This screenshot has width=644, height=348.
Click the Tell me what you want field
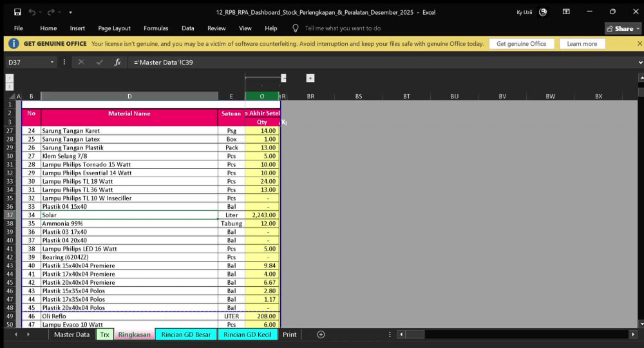[343, 28]
